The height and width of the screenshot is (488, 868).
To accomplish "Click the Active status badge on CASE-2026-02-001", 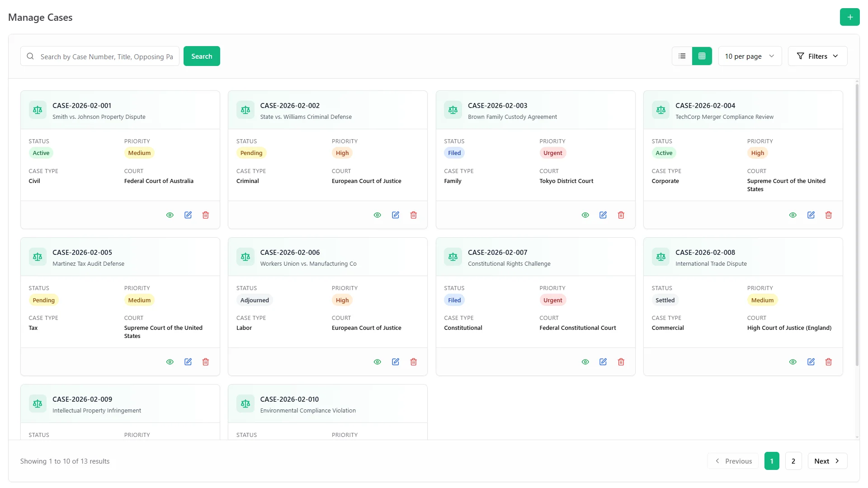I will tap(41, 153).
